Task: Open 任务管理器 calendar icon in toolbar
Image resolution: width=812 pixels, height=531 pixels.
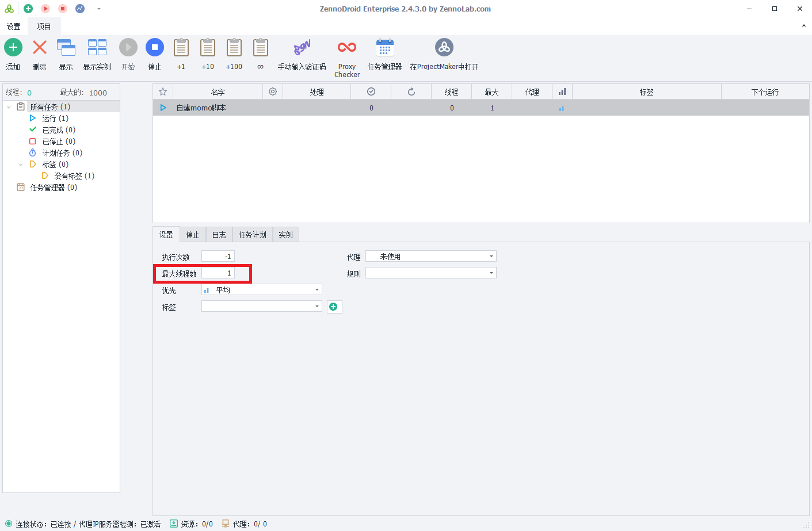Action: point(385,47)
